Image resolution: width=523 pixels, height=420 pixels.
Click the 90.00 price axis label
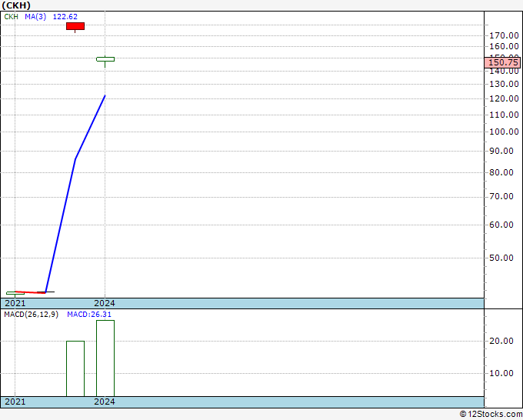click(501, 151)
